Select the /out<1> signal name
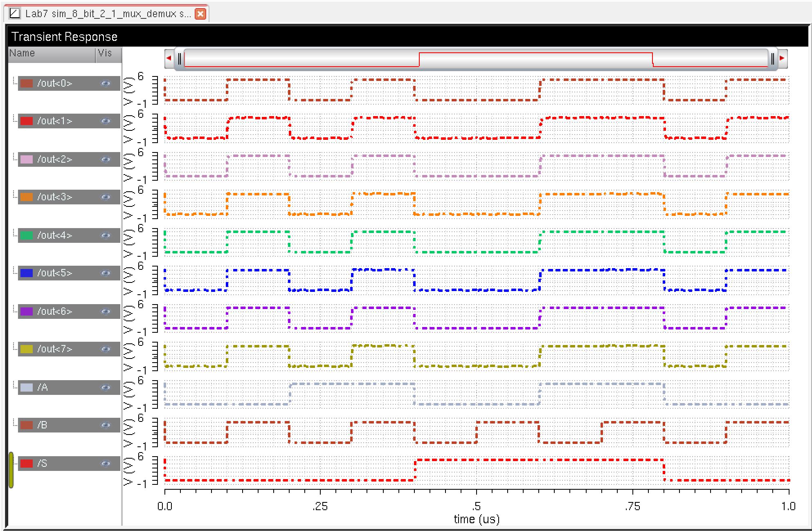Image resolution: width=812 pixels, height=531 pixels. pyautogui.click(x=55, y=121)
